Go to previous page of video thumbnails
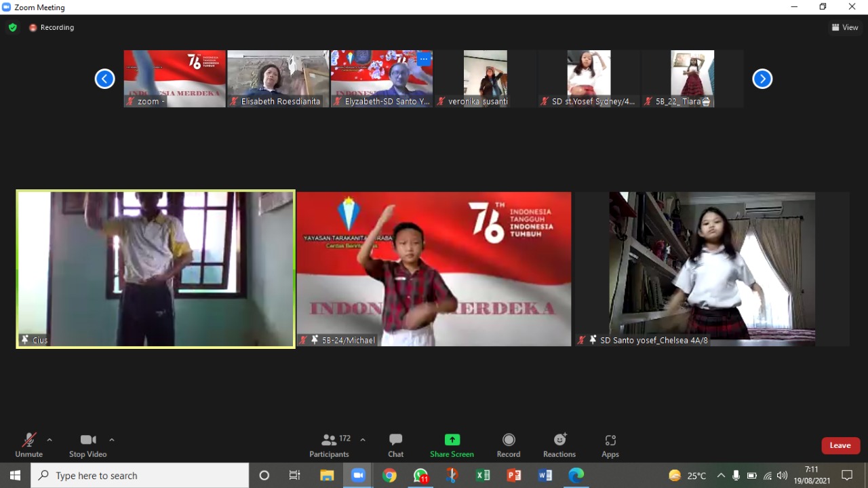The height and width of the screenshot is (488, 868). 104,79
